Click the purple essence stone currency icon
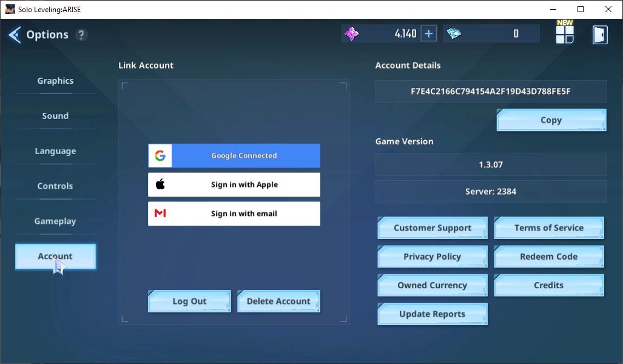Screen dimensions: 623x364 [x=352, y=34]
